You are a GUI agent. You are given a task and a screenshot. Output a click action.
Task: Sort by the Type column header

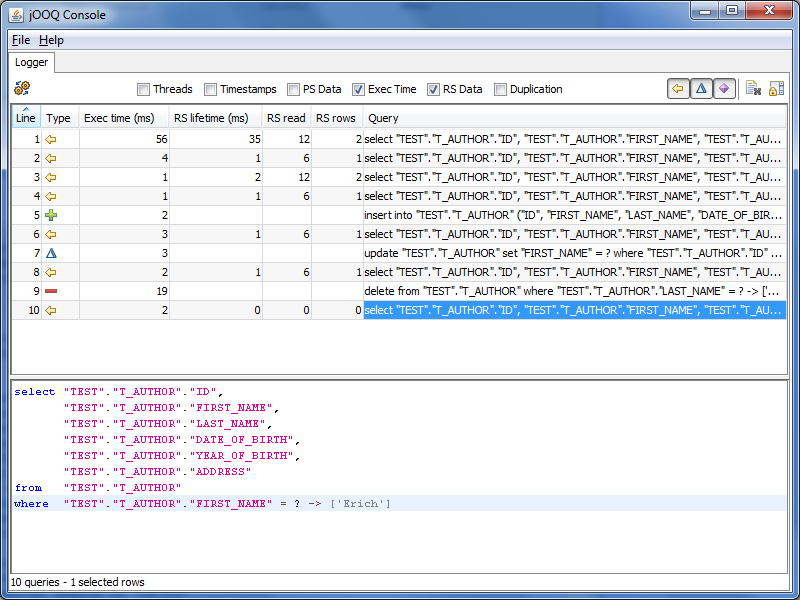pyautogui.click(x=60, y=117)
